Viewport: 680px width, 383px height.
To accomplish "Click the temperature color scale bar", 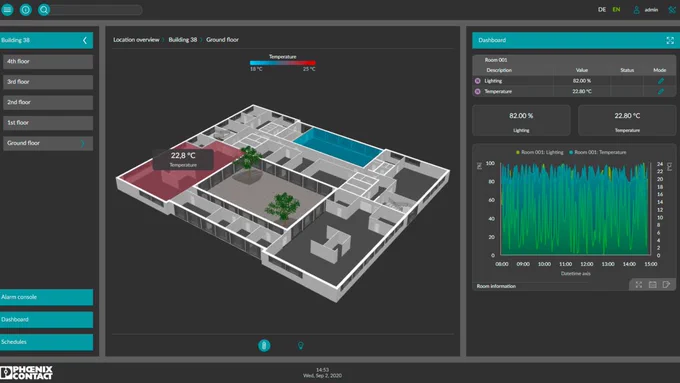I will pos(282,63).
